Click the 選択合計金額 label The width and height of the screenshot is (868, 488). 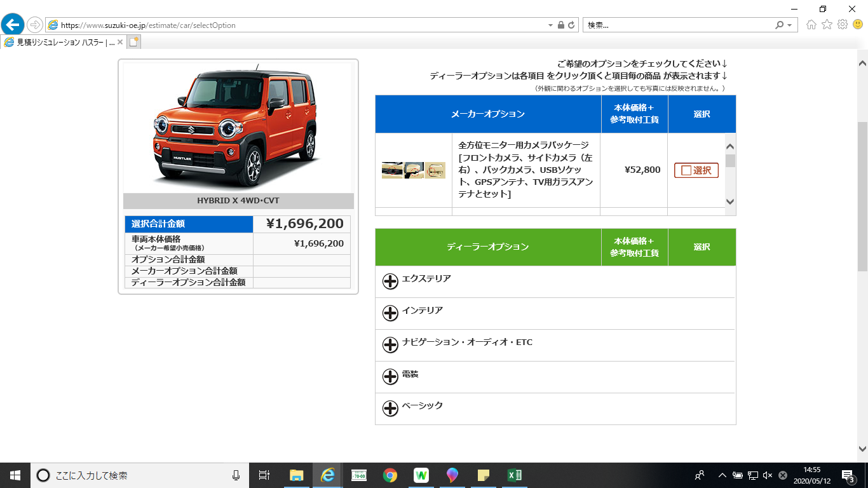point(158,224)
